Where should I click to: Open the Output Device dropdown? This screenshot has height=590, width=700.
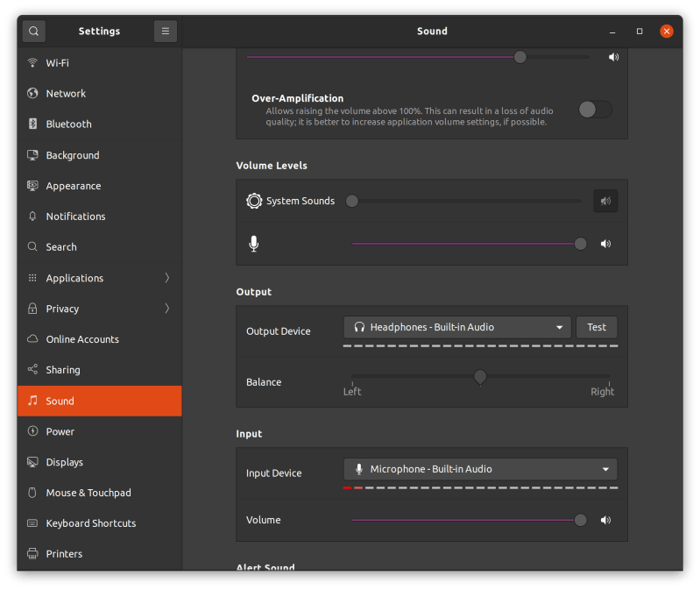457,327
